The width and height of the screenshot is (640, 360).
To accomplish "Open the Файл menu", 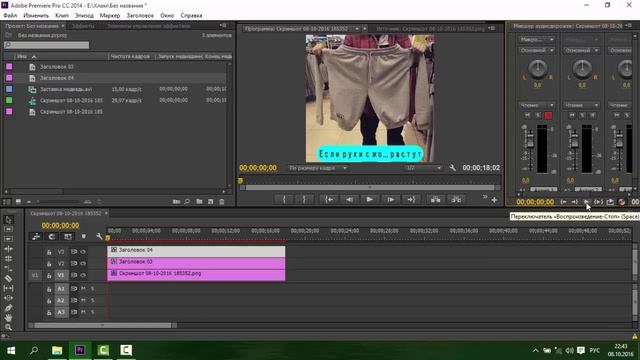I will 10,16.
